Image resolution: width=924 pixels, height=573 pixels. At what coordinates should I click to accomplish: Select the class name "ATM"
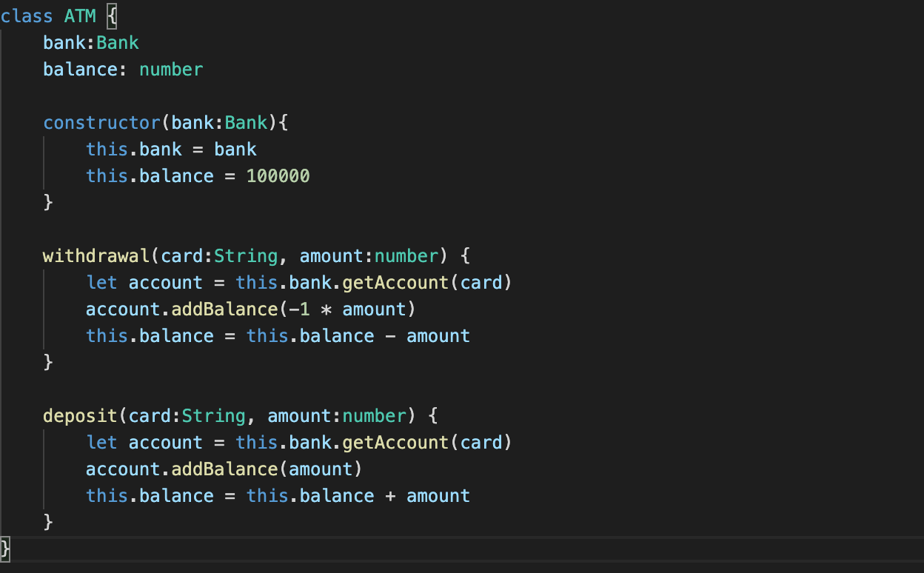(80, 16)
